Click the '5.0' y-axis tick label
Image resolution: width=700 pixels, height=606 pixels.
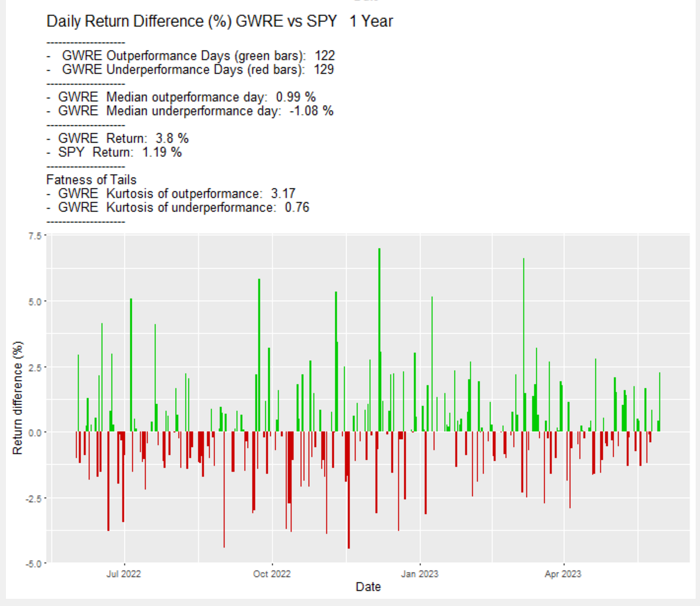pyautogui.click(x=36, y=302)
